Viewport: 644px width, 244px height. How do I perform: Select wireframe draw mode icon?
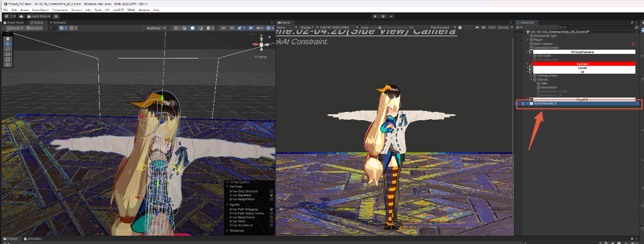[176, 28]
